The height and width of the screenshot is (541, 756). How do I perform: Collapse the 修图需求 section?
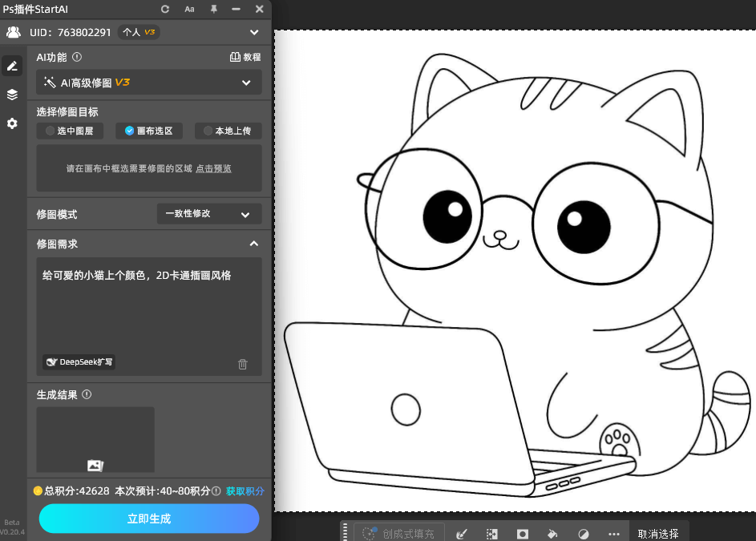[x=253, y=243]
